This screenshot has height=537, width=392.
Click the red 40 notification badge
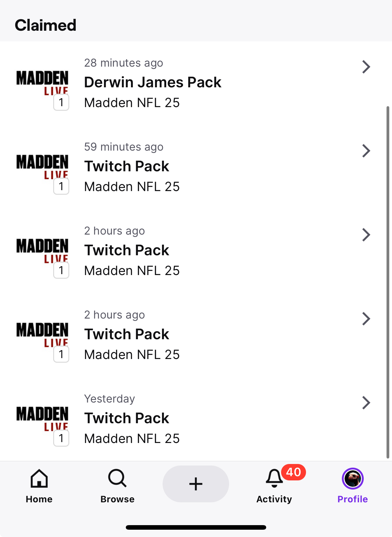pos(293,472)
